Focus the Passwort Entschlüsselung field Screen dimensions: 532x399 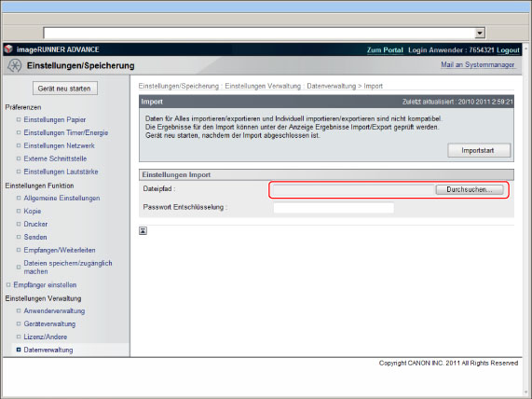(x=334, y=208)
